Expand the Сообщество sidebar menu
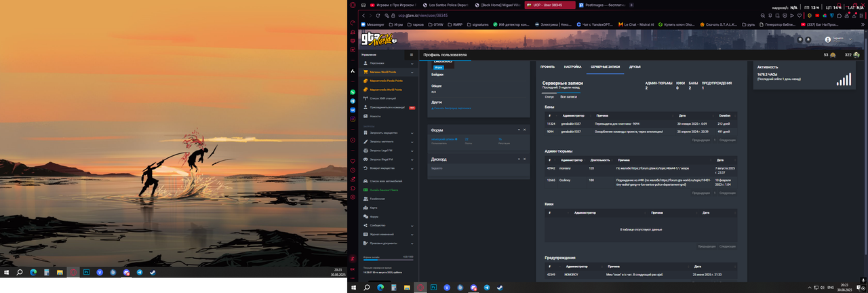868x293 pixels. [x=389, y=225]
